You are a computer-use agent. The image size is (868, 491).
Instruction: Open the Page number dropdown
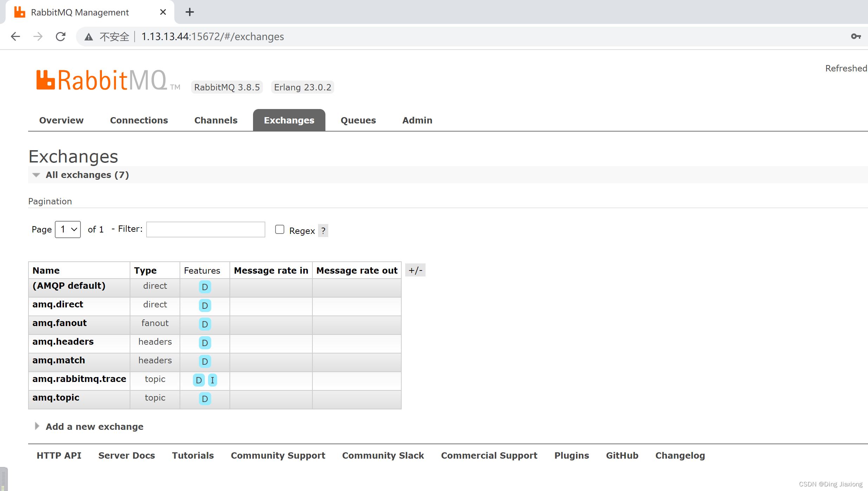click(x=67, y=229)
